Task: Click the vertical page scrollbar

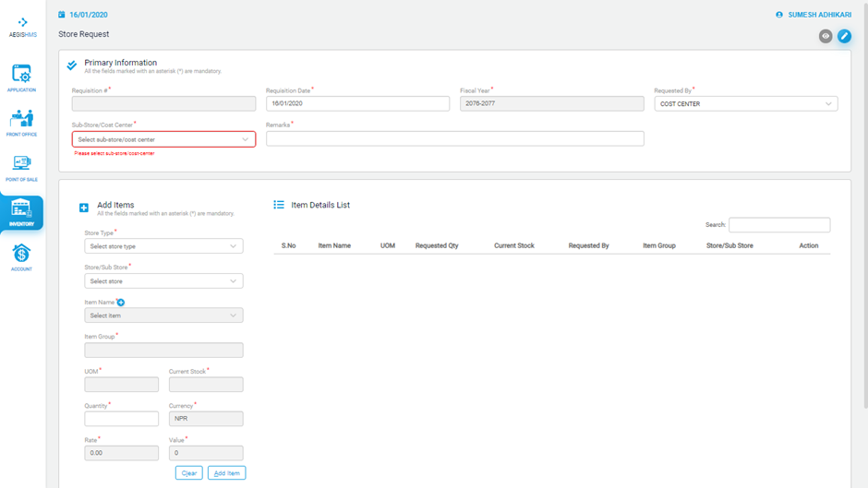Action: 864,205
